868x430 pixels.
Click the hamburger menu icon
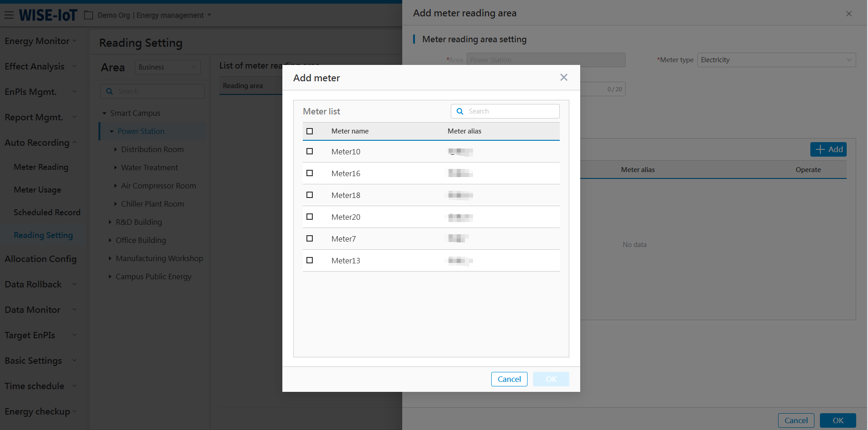click(9, 15)
